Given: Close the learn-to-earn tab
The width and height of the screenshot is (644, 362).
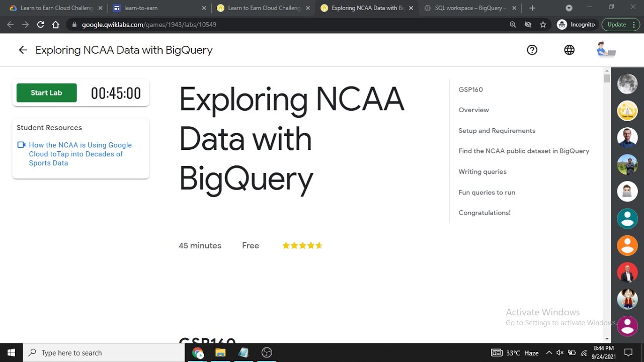Looking at the screenshot, I should (x=204, y=8).
